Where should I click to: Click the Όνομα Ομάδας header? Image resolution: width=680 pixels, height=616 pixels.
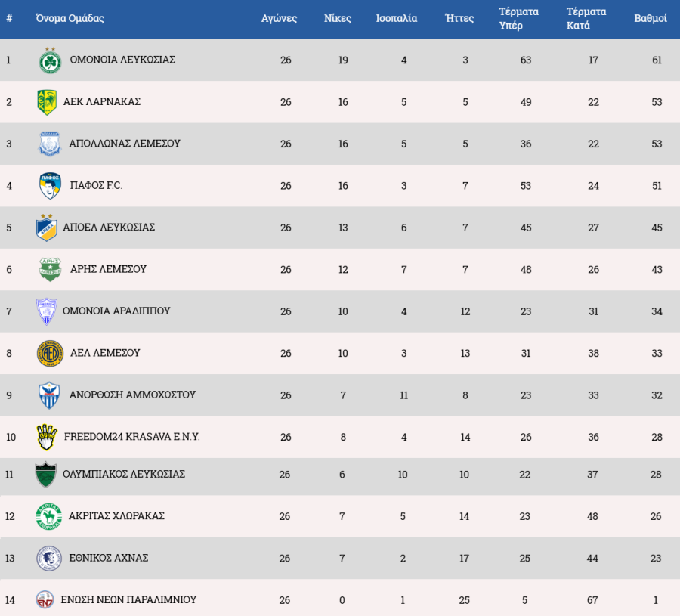(70, 19)
